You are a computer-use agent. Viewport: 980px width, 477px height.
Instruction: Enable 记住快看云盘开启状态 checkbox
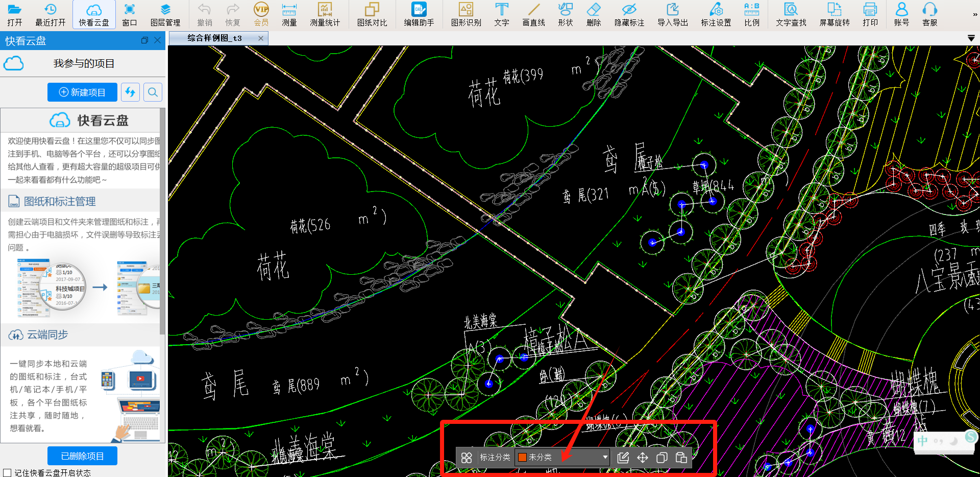(7, 473)
